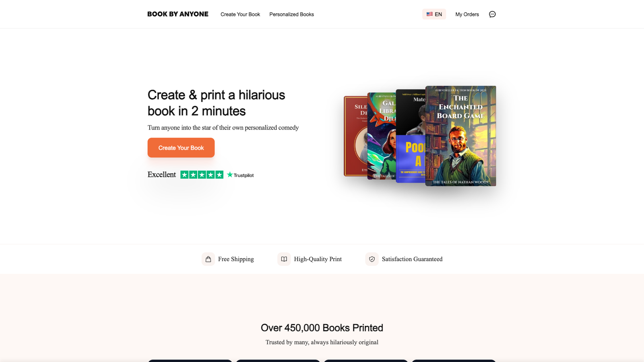Click the Over 450,000 Books Printed heading
644x362 pixels.
[322, 328]
